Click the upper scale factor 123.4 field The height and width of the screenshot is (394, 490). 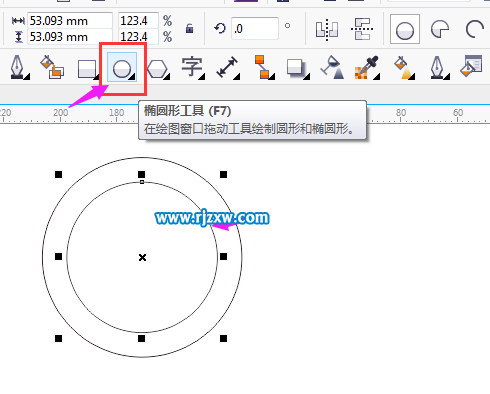138,21
